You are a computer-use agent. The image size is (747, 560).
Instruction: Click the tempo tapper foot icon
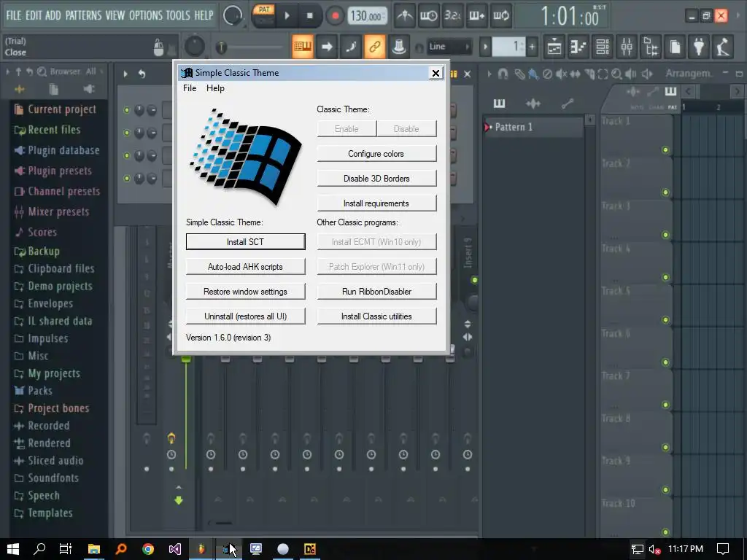point(723,47)
